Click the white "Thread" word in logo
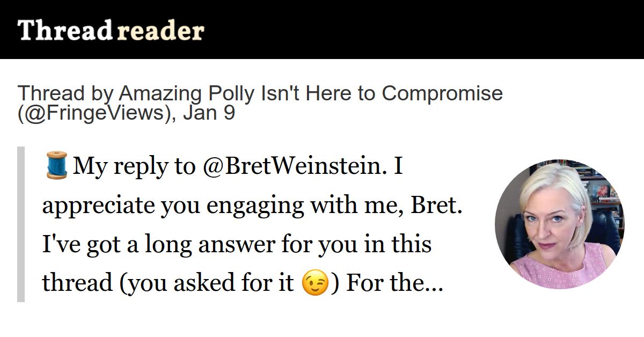 tap(64, 31)
